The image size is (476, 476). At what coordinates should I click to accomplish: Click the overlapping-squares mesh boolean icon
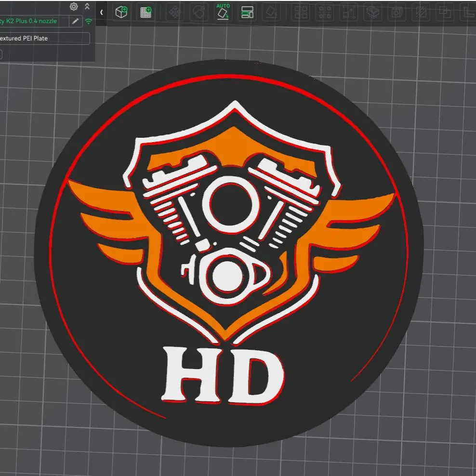[445, 13]
